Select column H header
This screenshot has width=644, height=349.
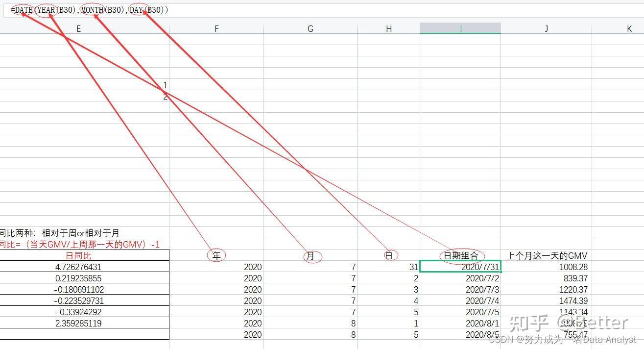(x=388, y=29)
